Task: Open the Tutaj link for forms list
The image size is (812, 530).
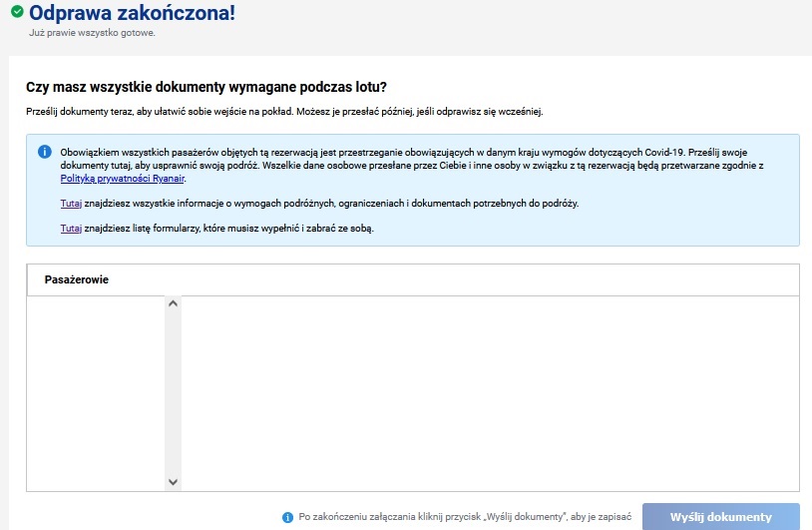Action: (71, 228)
